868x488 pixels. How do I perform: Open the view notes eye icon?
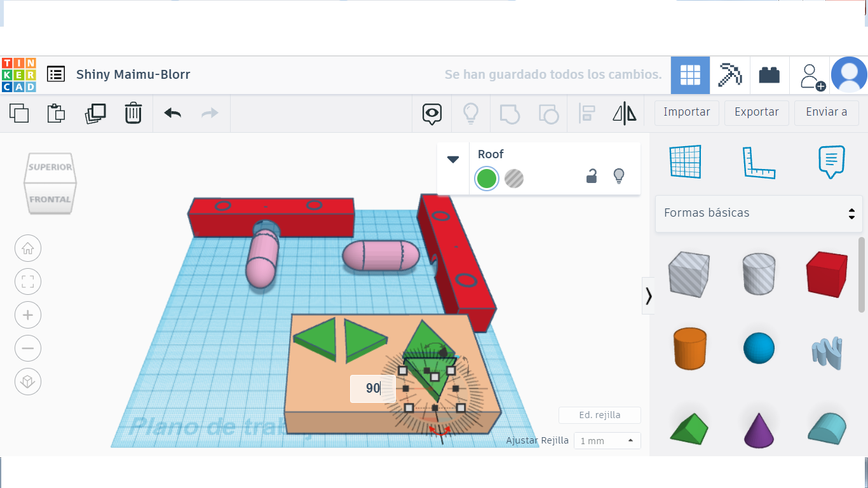click(432, 114)
